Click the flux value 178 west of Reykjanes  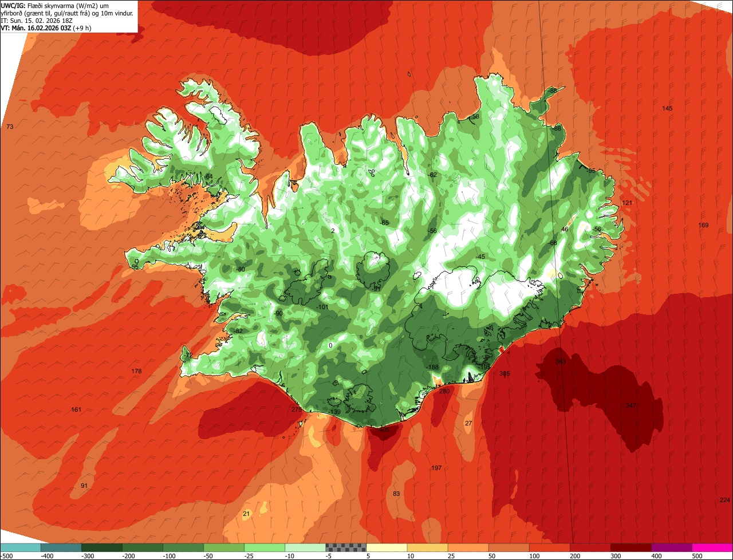click(136, 372)
